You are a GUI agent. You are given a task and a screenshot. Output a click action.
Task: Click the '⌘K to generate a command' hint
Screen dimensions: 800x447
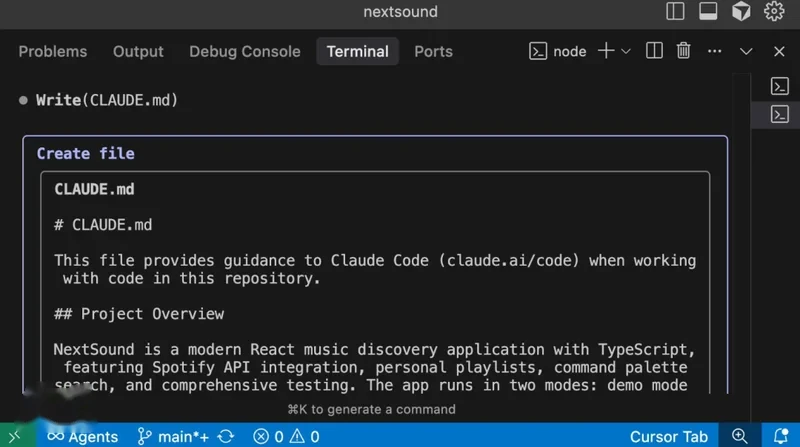(x=371, y=409)
